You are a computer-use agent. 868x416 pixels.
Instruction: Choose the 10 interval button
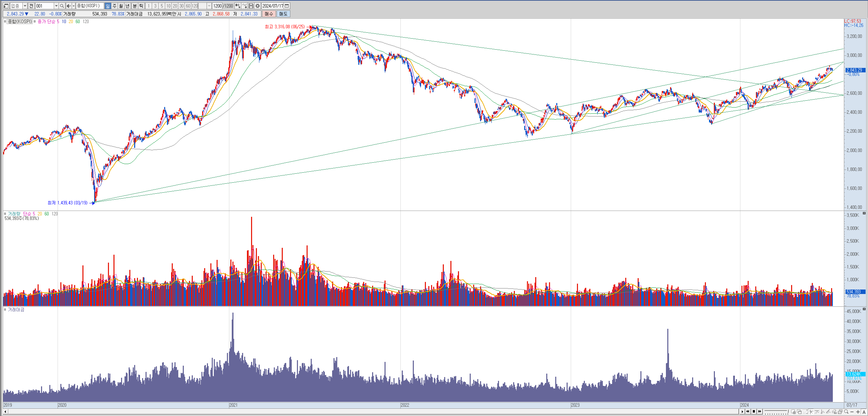point(168,6)
